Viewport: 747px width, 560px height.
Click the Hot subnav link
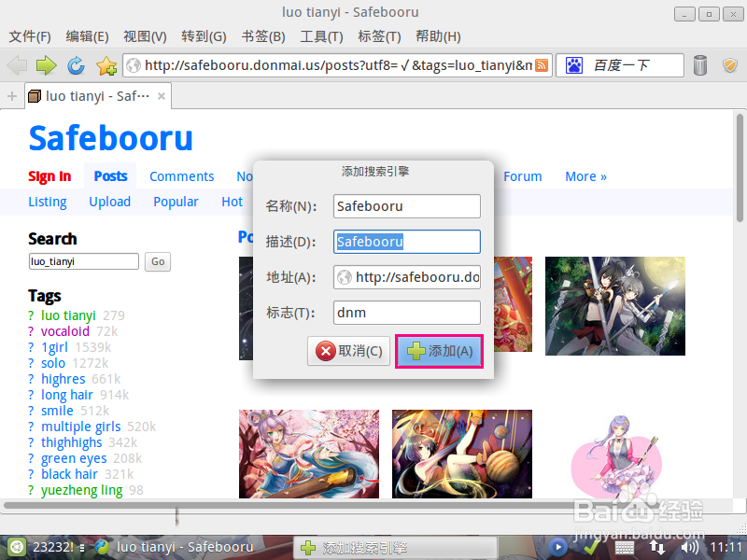232,202
